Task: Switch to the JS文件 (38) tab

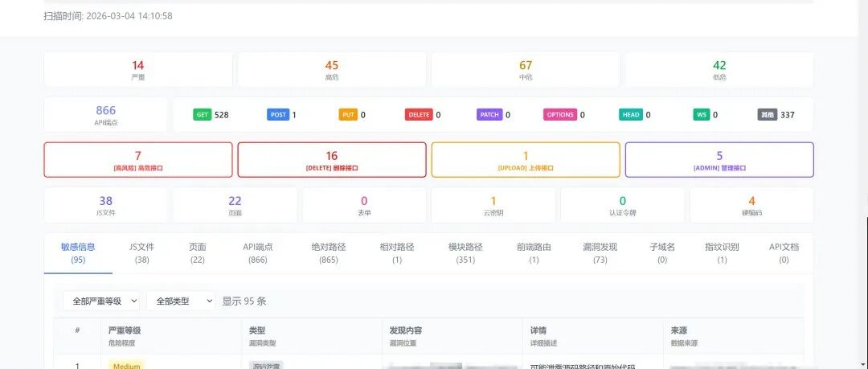Action: 141,253
